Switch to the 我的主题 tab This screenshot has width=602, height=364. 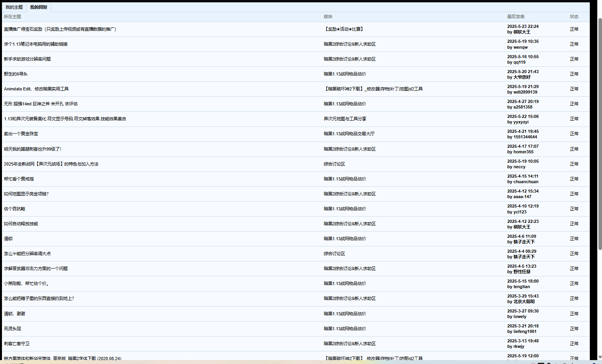pyautogui.click(x=14, y=7)
